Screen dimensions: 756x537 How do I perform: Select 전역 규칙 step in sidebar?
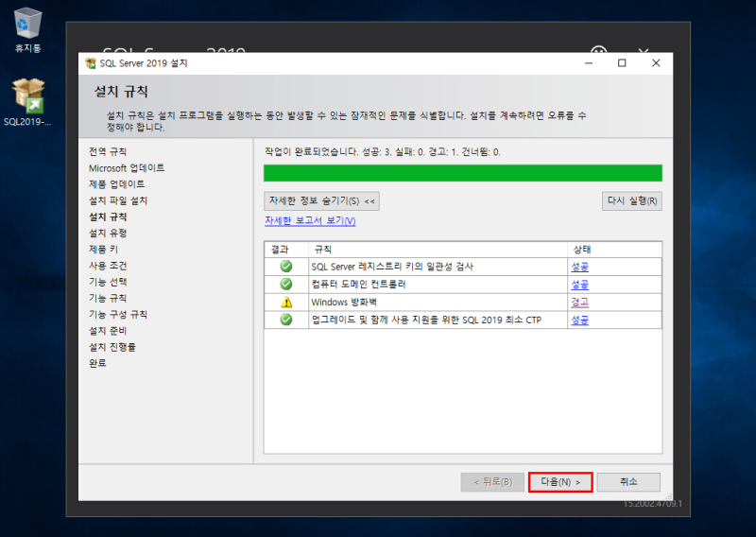108,151
